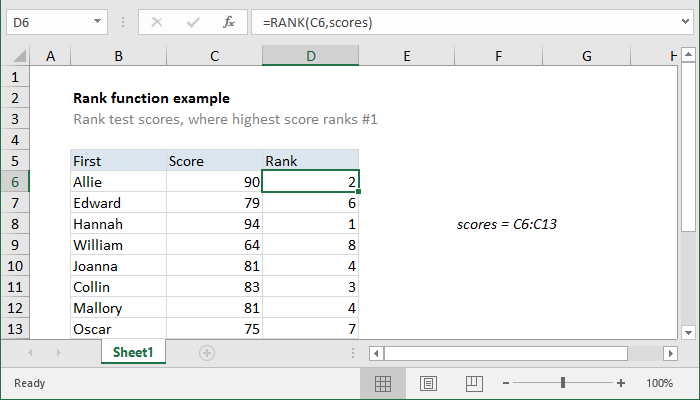Select the cell containing Hannah
Viewport: 700px width, 400px height.
[118, 224]
